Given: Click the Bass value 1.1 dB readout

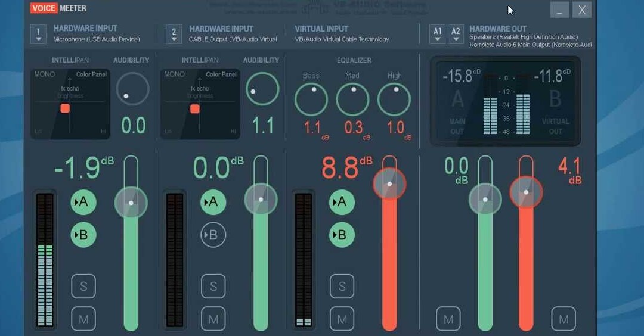Looking at the screenshot, I should (x=316, y=130).
